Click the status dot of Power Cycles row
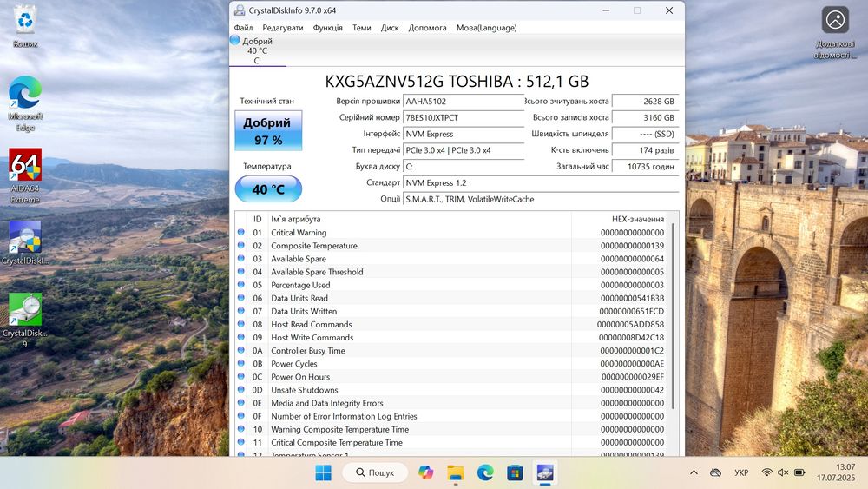This screenshot has height=489, width=868. [x=241, y=363]
